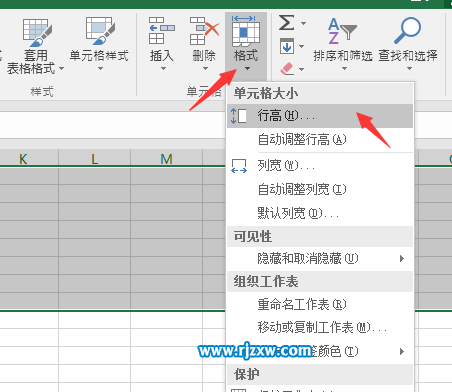Expand the 插入 dropdown arrow
Viewport: 452px width, 392px height.
[163, 69]
